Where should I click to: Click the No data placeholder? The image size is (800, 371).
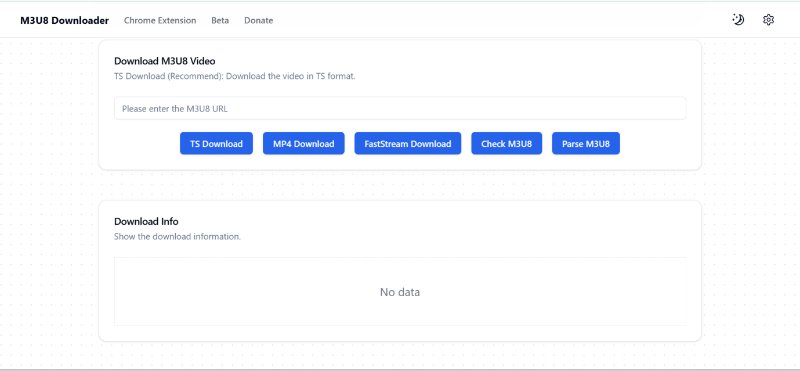[x=400, y=292]
